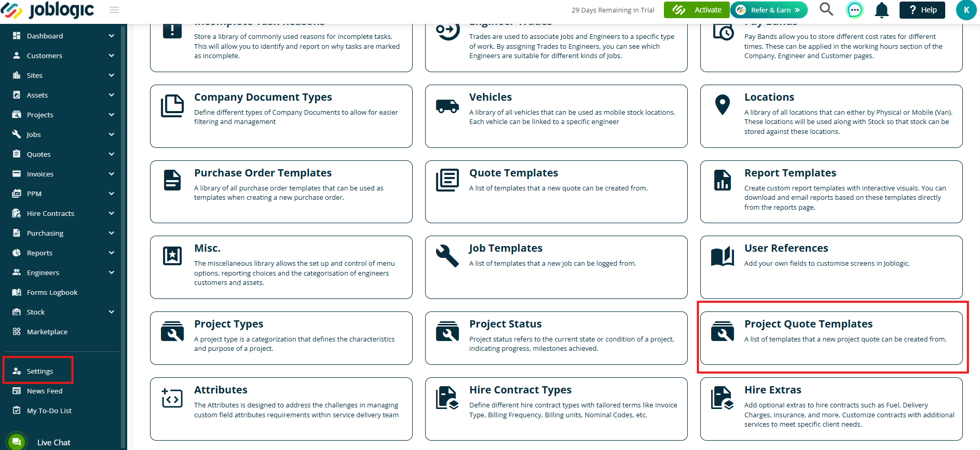Open News Feed in the sidebar

[x=45, y=391]
